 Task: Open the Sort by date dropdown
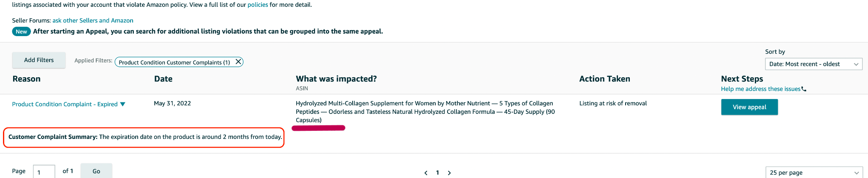pos(813,64)
